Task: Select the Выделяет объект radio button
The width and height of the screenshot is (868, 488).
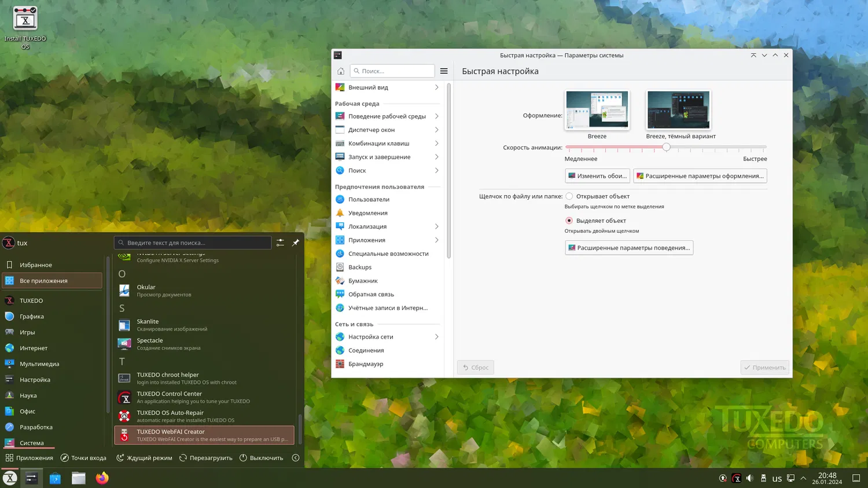Action: (569, 221)
